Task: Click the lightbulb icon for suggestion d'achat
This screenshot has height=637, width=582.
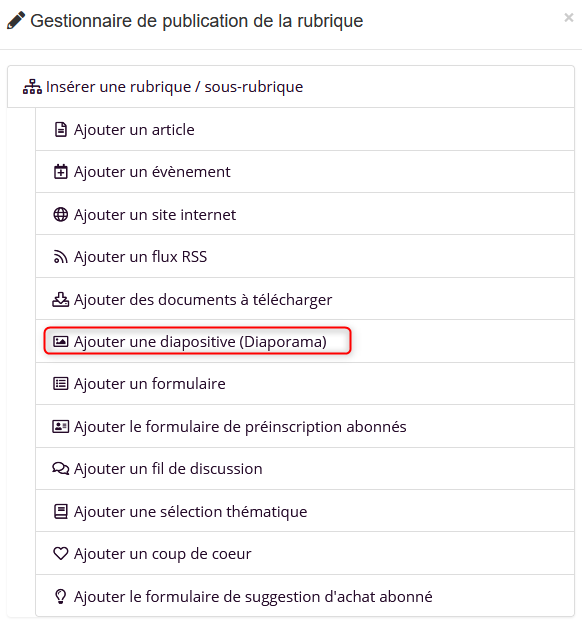Action: [x=61, y=597]
